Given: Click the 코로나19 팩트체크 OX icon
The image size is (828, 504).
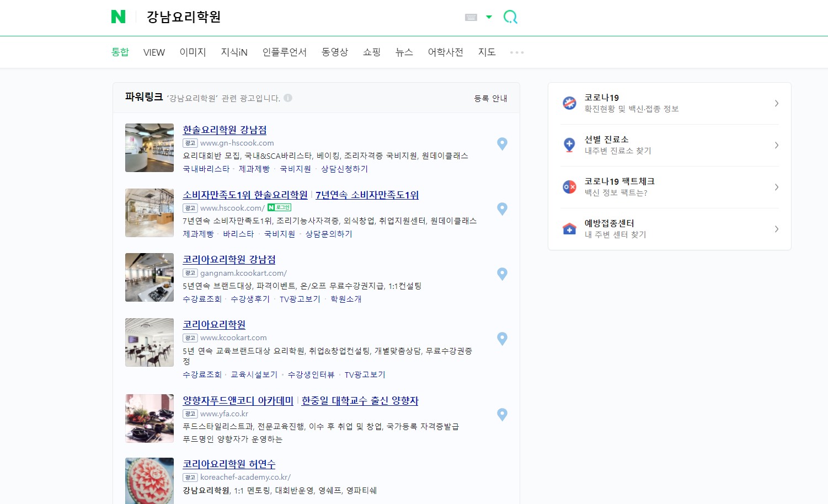Looking at the screenshot, I should [x=569, y=187].
